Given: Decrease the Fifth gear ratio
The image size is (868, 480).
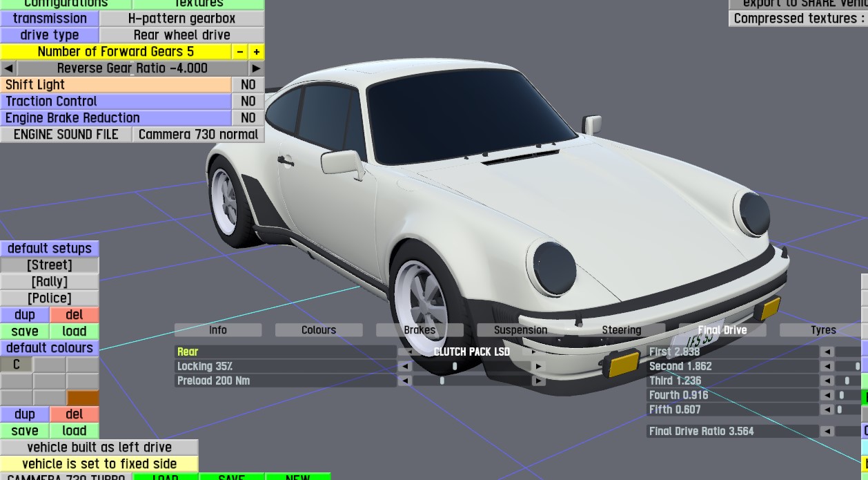Looking at the screenshot, I should coord(827,410).
